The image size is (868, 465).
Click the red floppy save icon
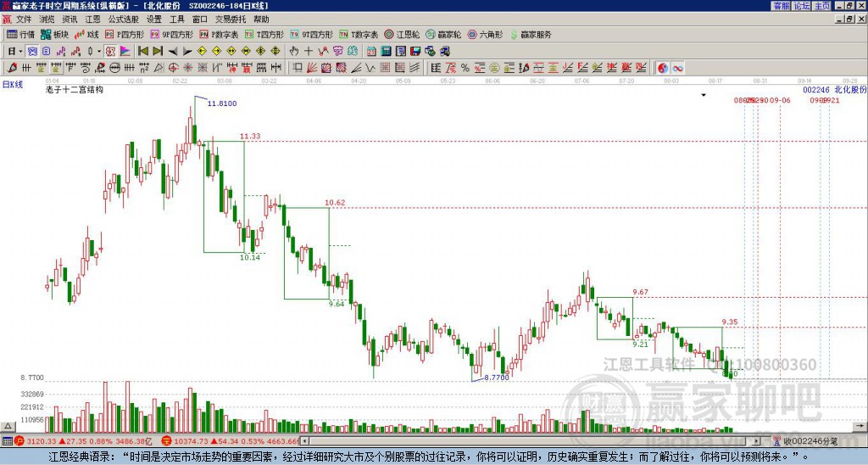coord(415,52)
